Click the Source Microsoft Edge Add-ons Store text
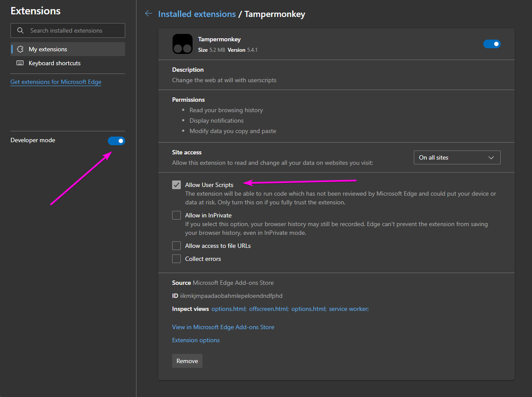 [x=223, y=283]
